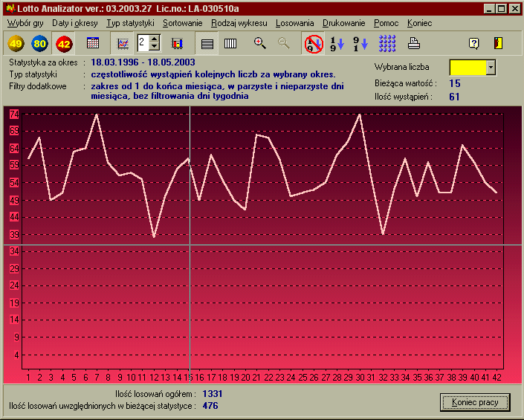The height and width of the screenshot is (420, 524).
Task: Click the line thickness value field
Action: point(143,43)
